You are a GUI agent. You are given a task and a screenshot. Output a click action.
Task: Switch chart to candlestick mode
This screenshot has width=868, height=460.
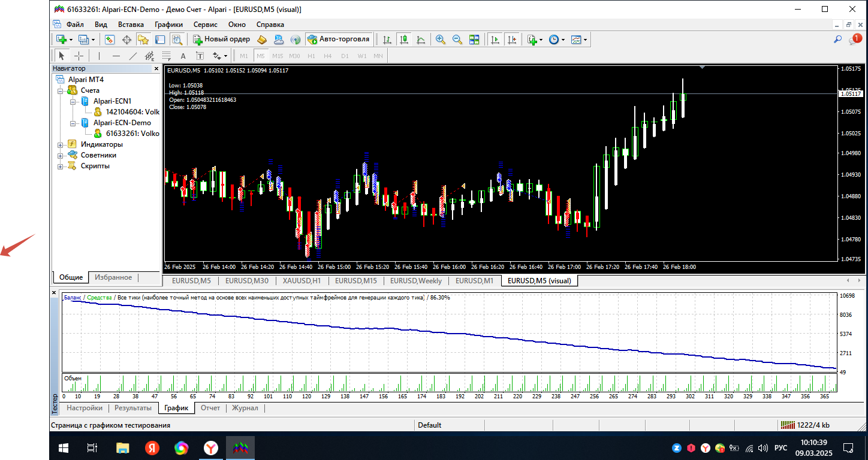(x=404, y=40)
